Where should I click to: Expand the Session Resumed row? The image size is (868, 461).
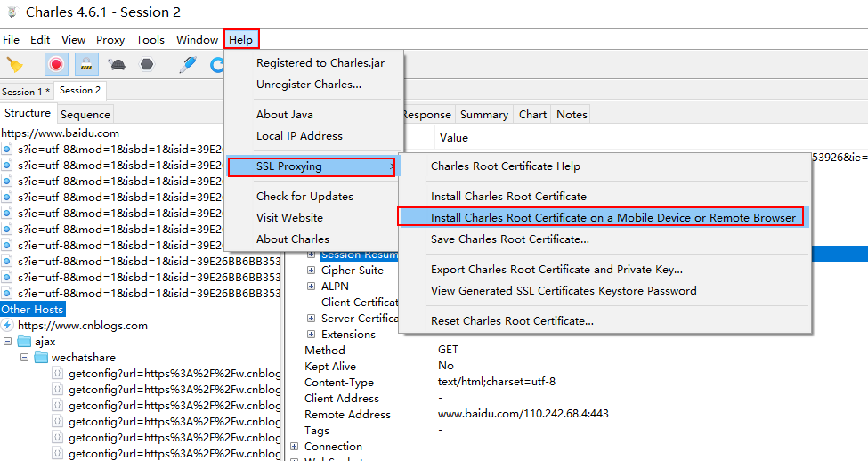tap(311, 255)
